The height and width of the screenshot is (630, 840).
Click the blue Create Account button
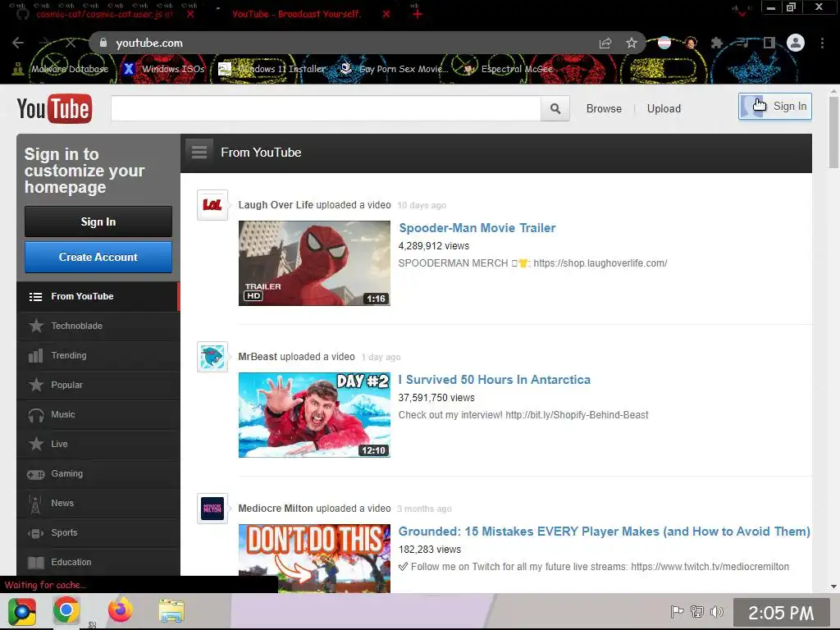(x=98, y=257)
